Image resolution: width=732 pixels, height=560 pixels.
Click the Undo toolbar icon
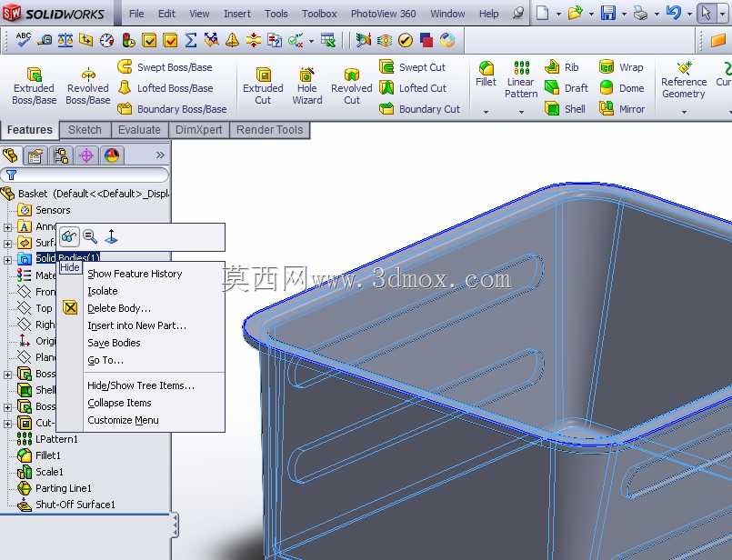click(673, 13)
